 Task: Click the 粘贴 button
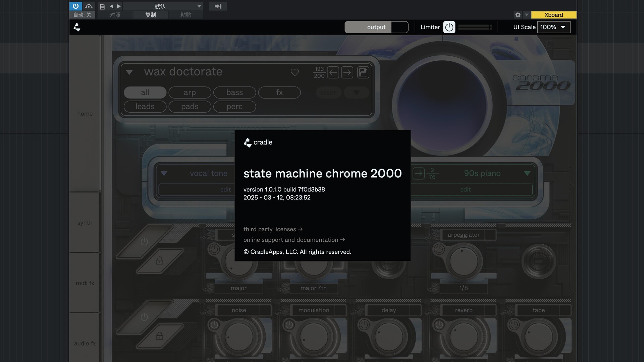[185, 15]
